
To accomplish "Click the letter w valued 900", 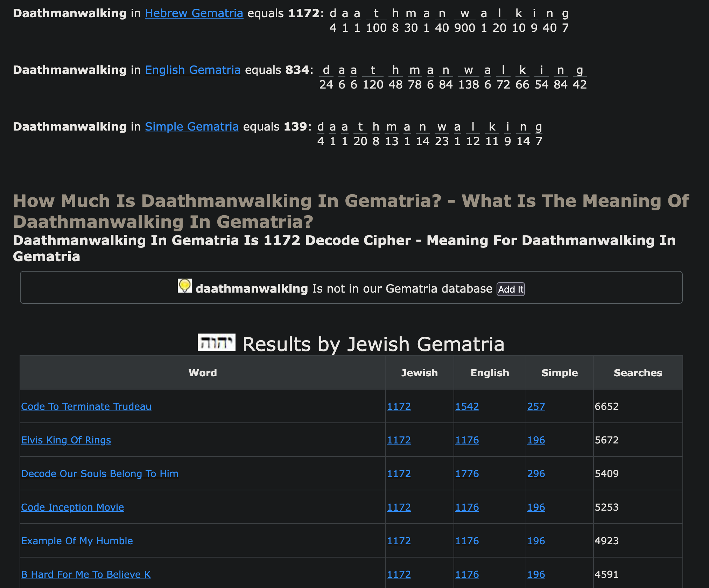I will 465,13.
